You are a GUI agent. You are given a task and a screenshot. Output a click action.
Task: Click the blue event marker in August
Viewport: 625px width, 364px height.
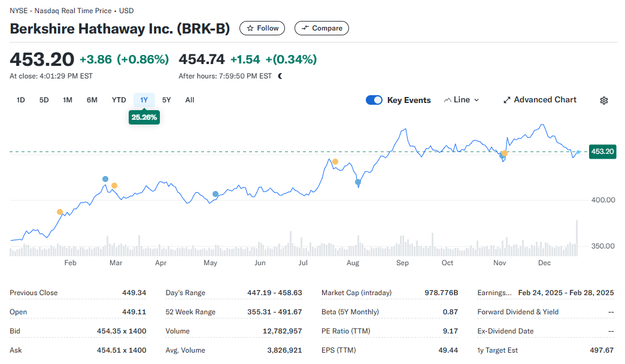(358, 182)
